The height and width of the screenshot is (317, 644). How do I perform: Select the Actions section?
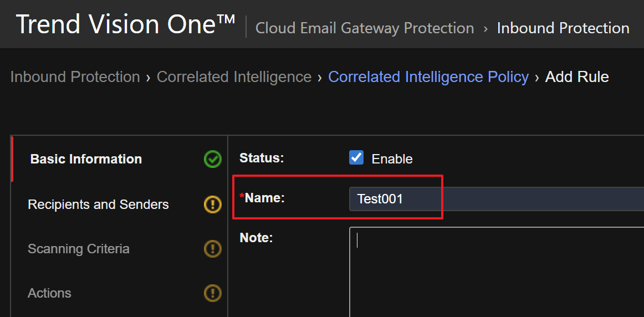pyautogui.click(x=49, y=293)
